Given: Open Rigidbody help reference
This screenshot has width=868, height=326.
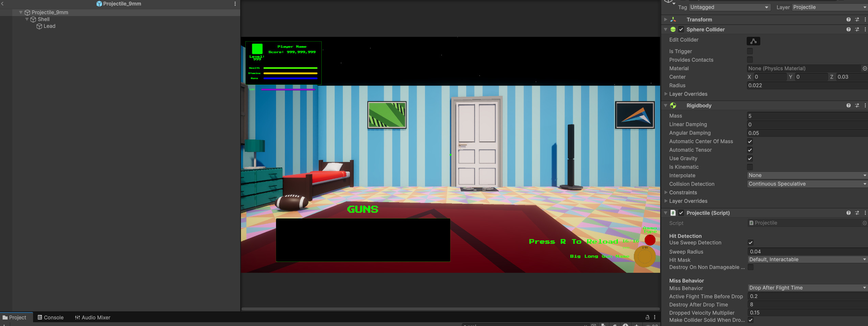Looking at the screenshot, I should (x=848, y=105).
